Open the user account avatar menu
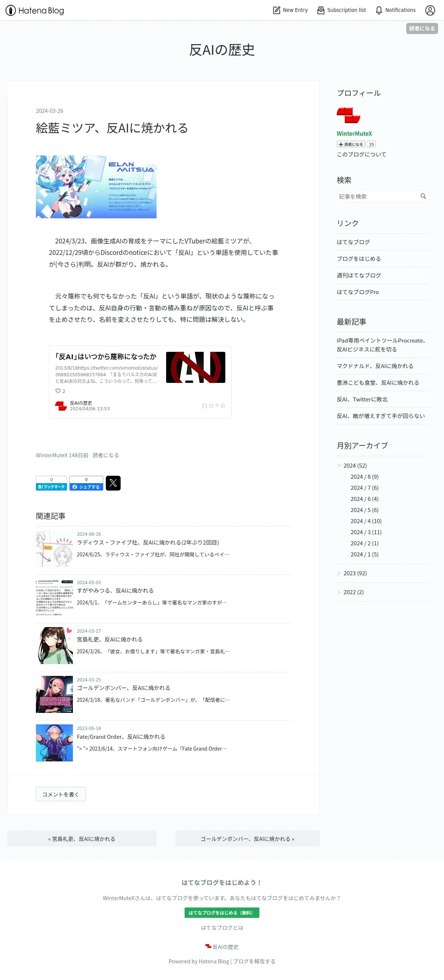Screen dimensions: 444x980 click(x=430, y=10)
